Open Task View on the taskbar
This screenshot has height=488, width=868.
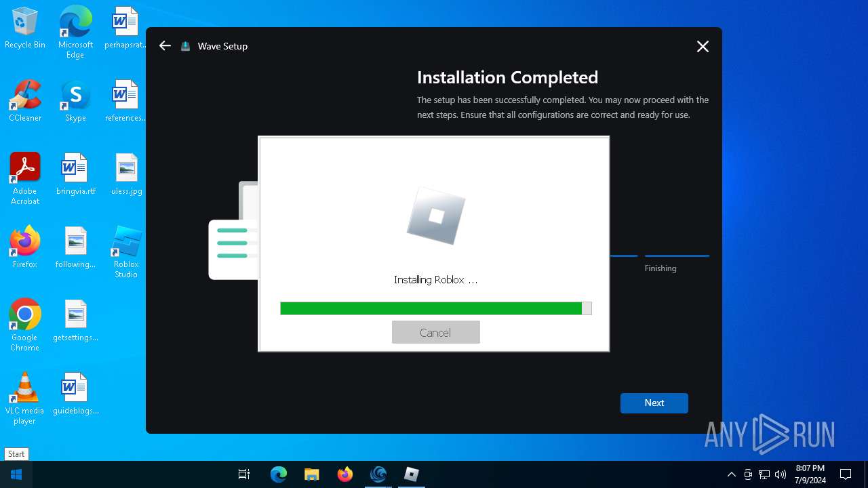[x=244, y=474]
